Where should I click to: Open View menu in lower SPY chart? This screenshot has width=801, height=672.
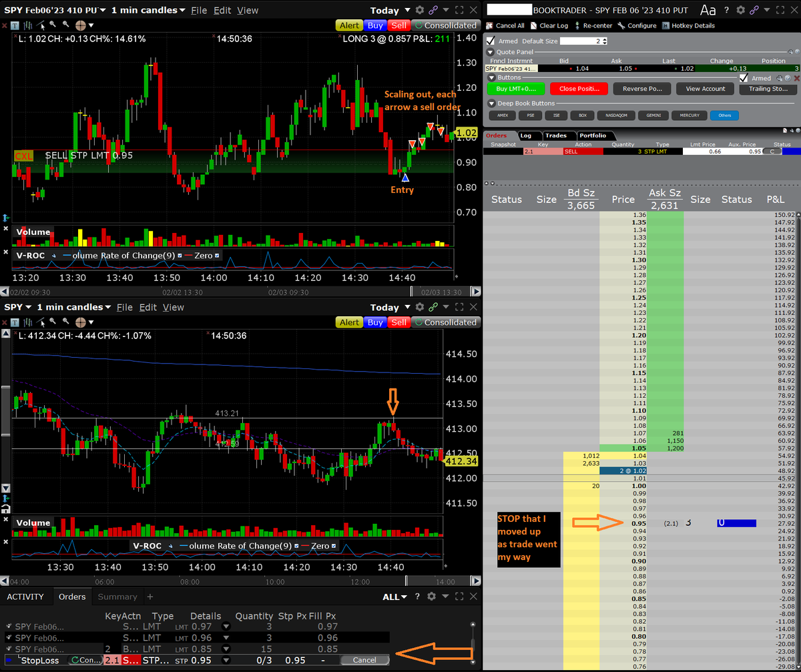point(173,307)
